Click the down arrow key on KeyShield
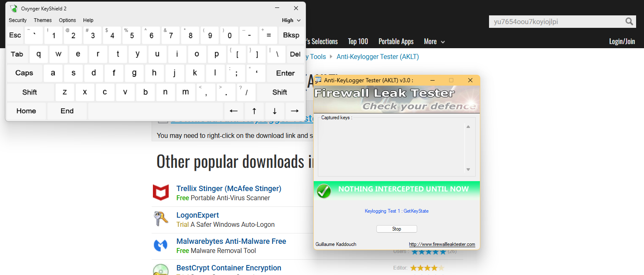 pyautogui.click(x=274, y=111)
